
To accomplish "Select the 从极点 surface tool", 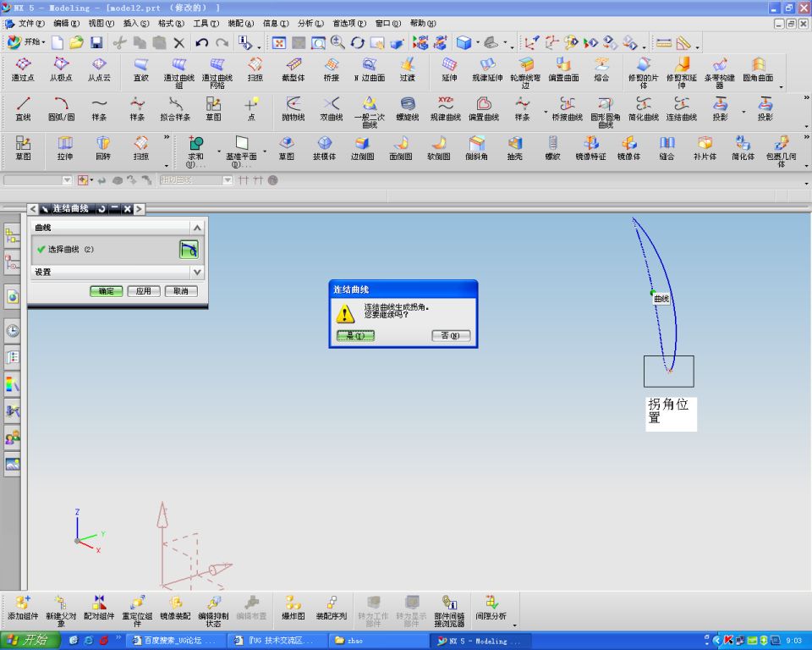I will [61, 69].
